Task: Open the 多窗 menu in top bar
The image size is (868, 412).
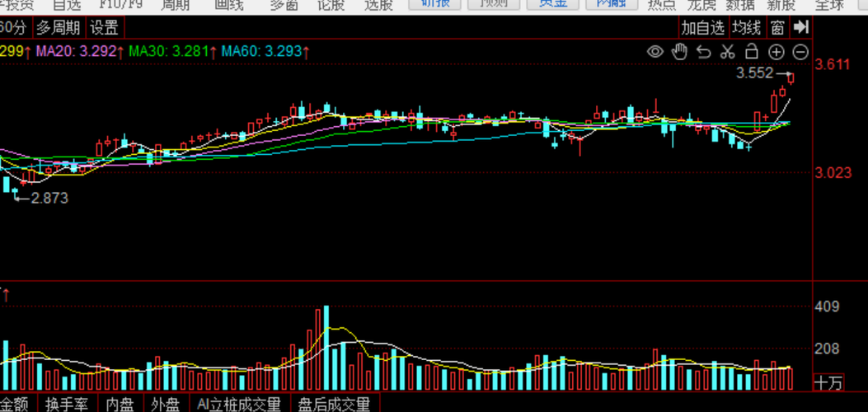Action: (284, 5)
